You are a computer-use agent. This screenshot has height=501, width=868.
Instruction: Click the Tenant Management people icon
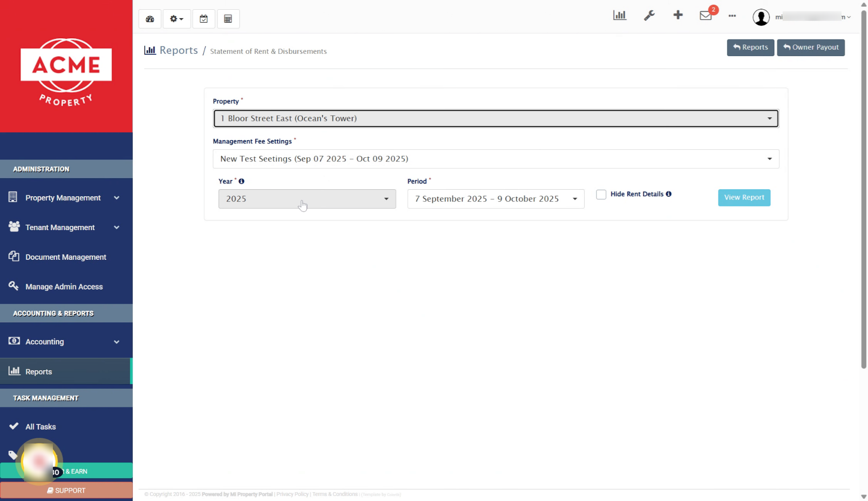(x=14, y=226)
